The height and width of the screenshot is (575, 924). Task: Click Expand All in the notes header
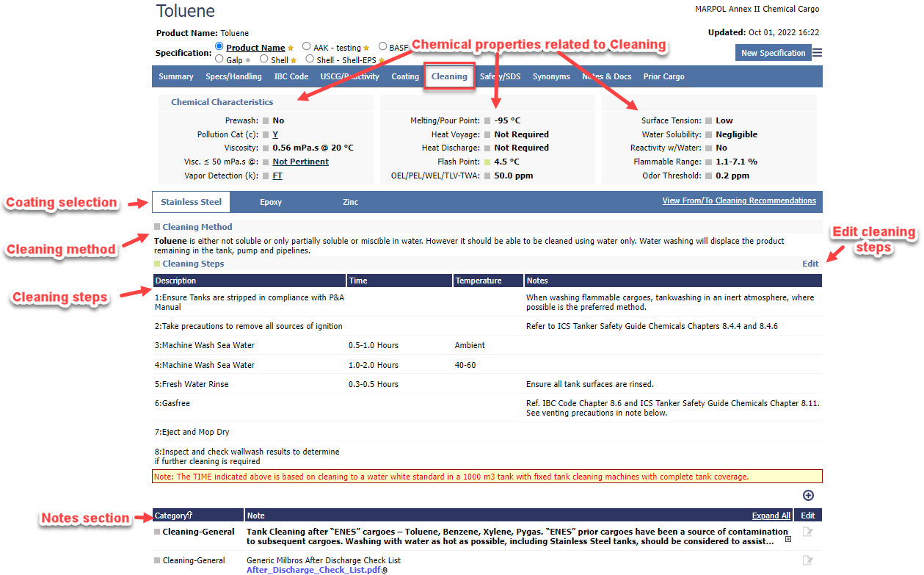point(771,516)
